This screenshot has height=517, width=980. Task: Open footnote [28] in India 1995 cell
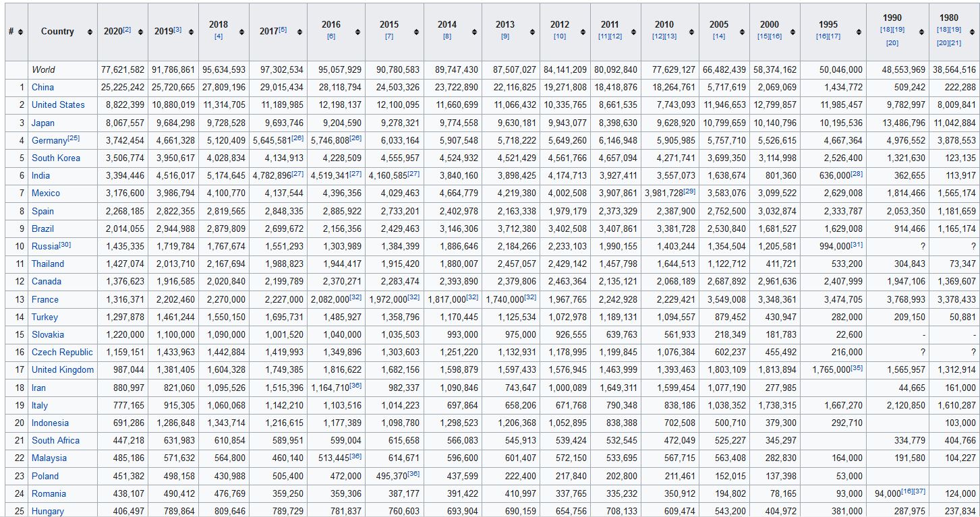pyautogui.click(x=857, y=173)
